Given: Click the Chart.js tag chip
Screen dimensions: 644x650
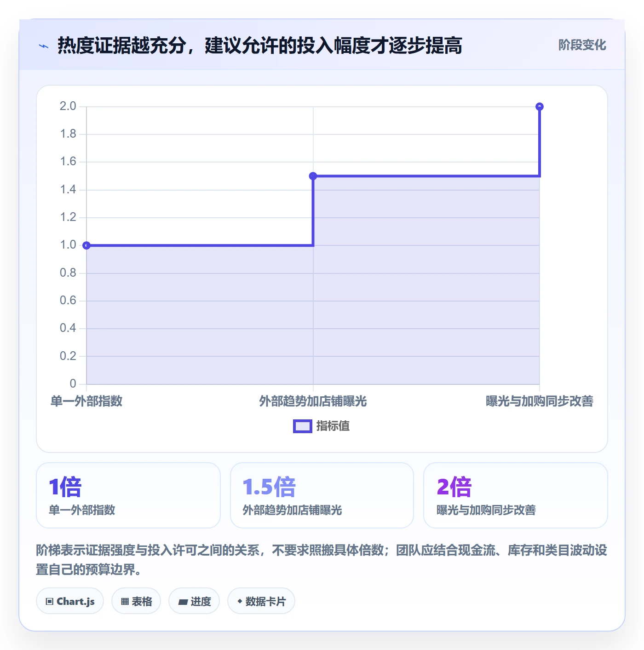Looking at the screenshot, I should click(x=70, y=601).
